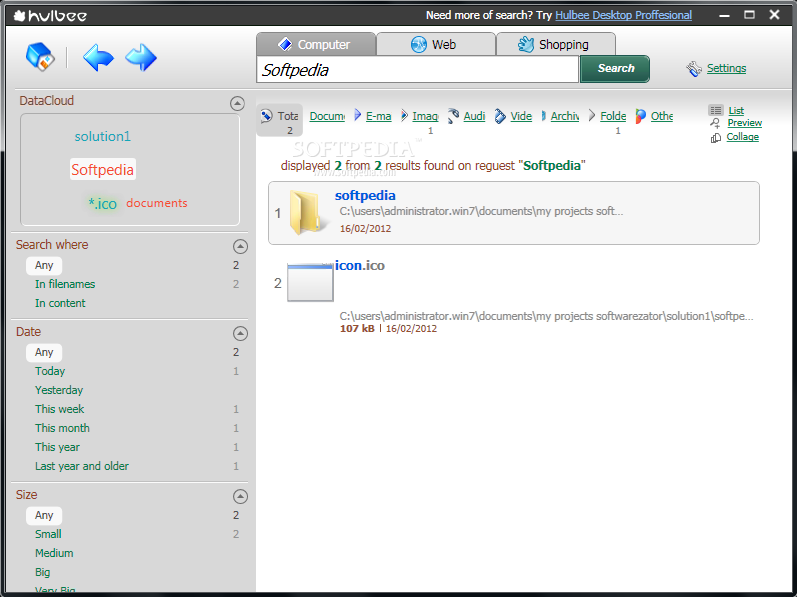
Task: Open the Other category filter
Action: click(x=662, y=116)
